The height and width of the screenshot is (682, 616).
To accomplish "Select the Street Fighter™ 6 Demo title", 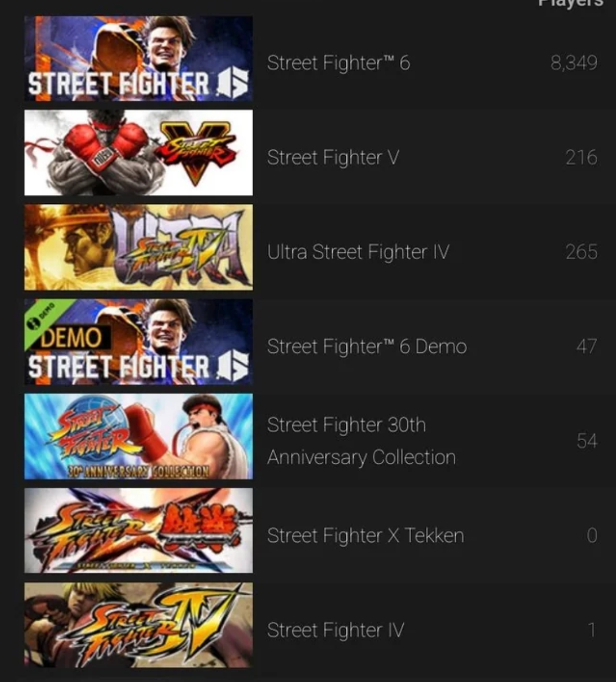I will coord(367,347).
